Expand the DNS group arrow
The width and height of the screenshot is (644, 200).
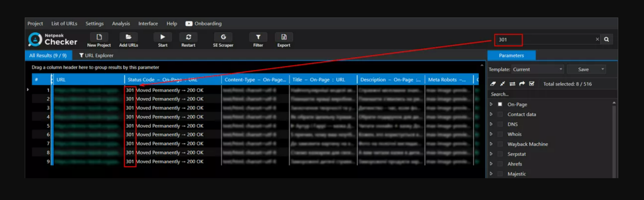(x=491, y=124)
